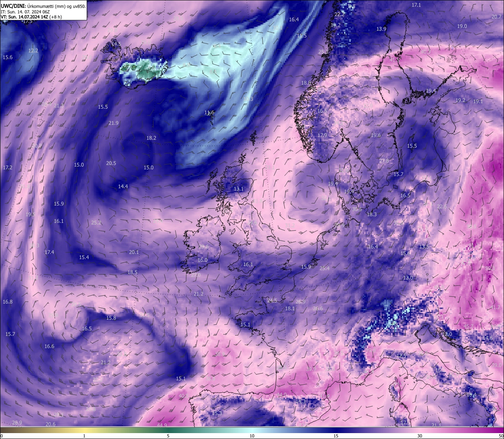The image size is (504, 439).
Task: Click the 13.1 value over Scotland
Action: (239, 189)
